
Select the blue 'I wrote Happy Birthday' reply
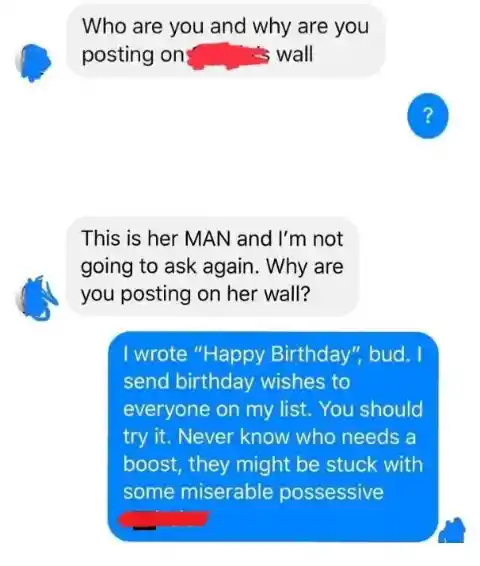pos(273,436)
